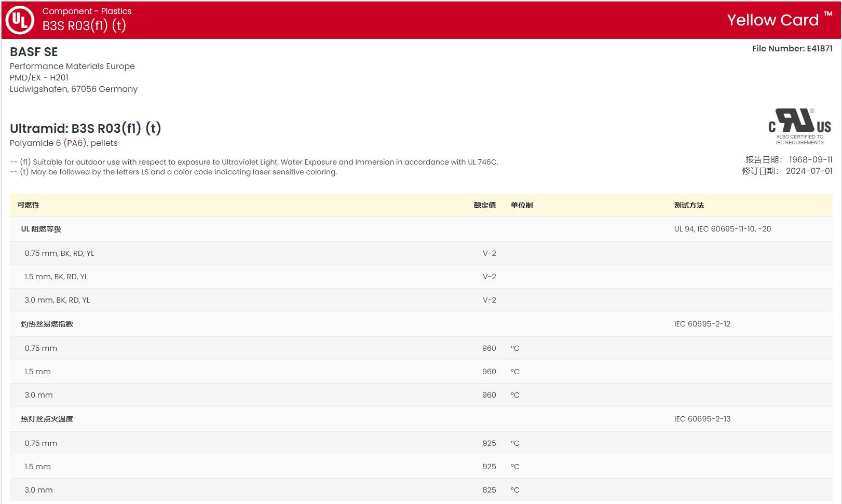Image resolution: width=842 pixels, height=504 pixels.
Task: Click 'Performance Materials Europe' text
Action: [72, 66]
